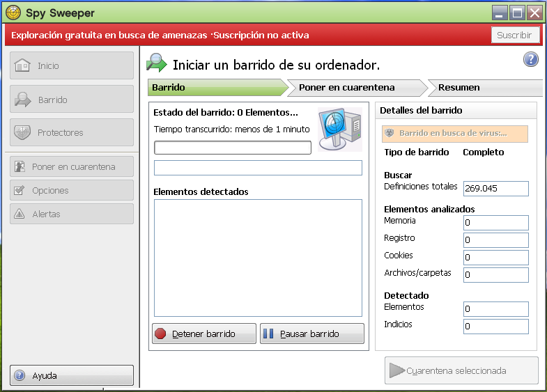Open Alertas in the sidebar
547x392 pixels.
pos(72,214)
